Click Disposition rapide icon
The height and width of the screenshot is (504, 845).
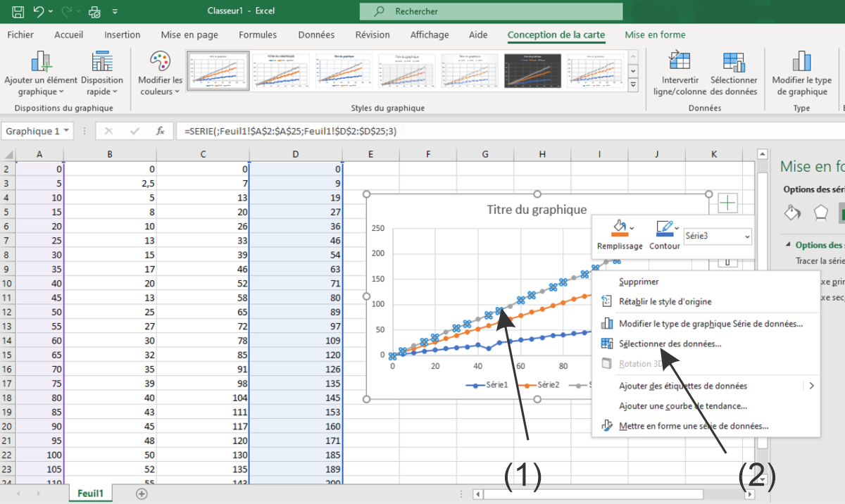tap(102, 73)
